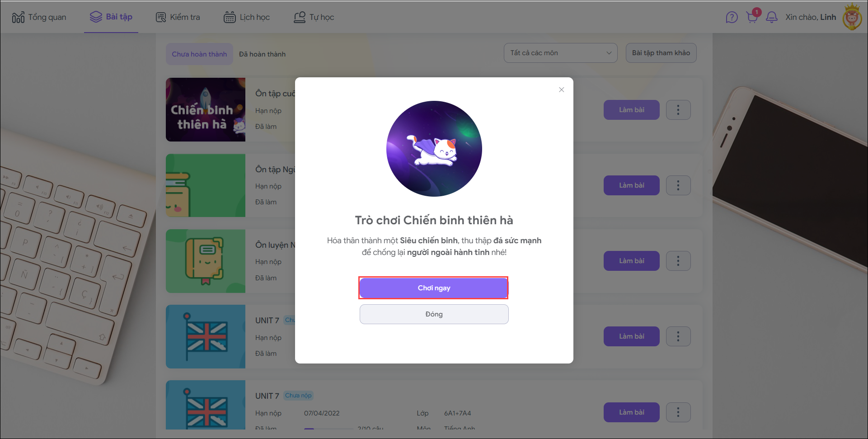Open three-dot menu for first assignment
868x439 pixels.
click(x=678, y=110)
